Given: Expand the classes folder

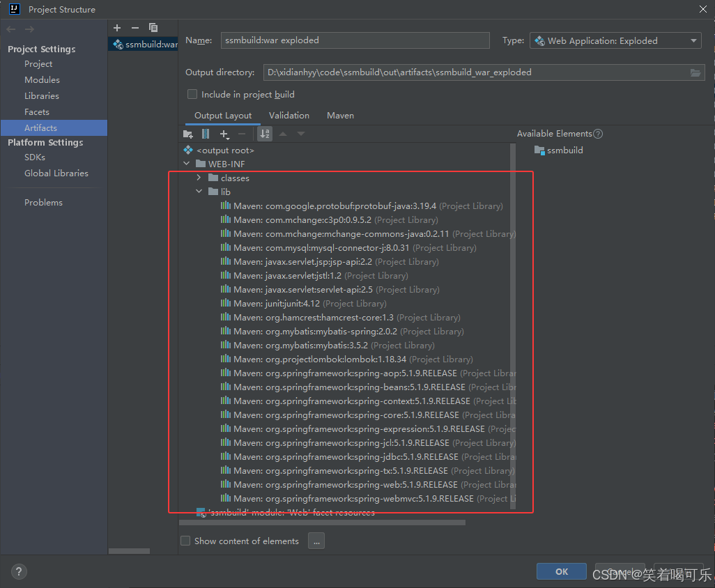Looking at the screenshot, I should coord(199,178).
